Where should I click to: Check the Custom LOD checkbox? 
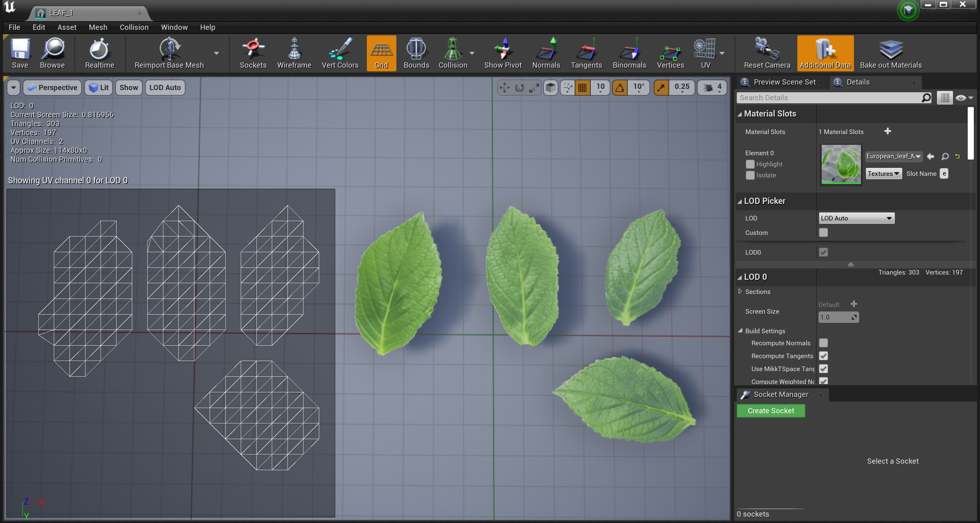pos(823,232)
